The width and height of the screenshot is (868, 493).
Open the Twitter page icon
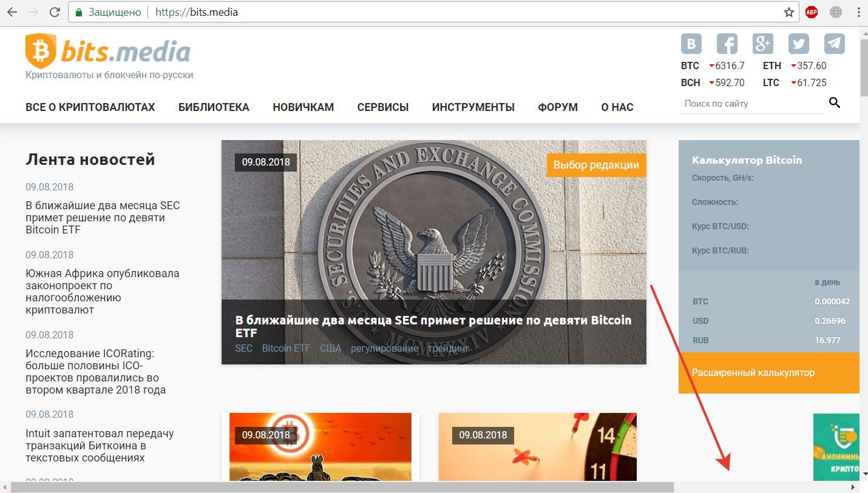point(799,44)
